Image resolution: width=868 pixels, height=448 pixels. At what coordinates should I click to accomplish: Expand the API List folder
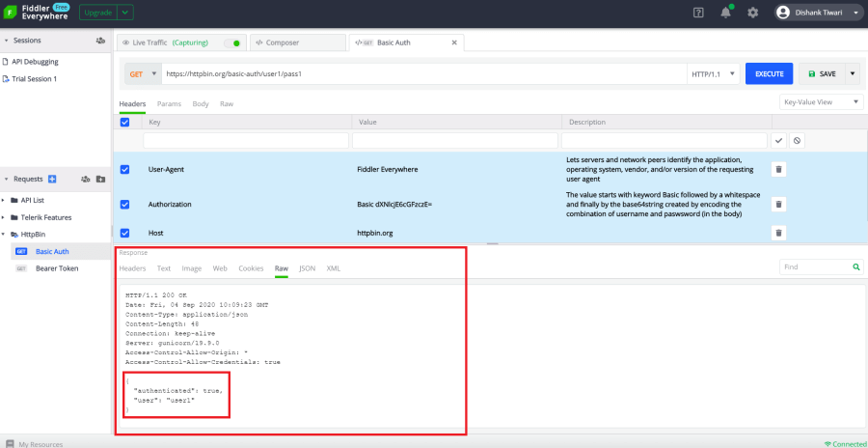[x=3, y=200]
